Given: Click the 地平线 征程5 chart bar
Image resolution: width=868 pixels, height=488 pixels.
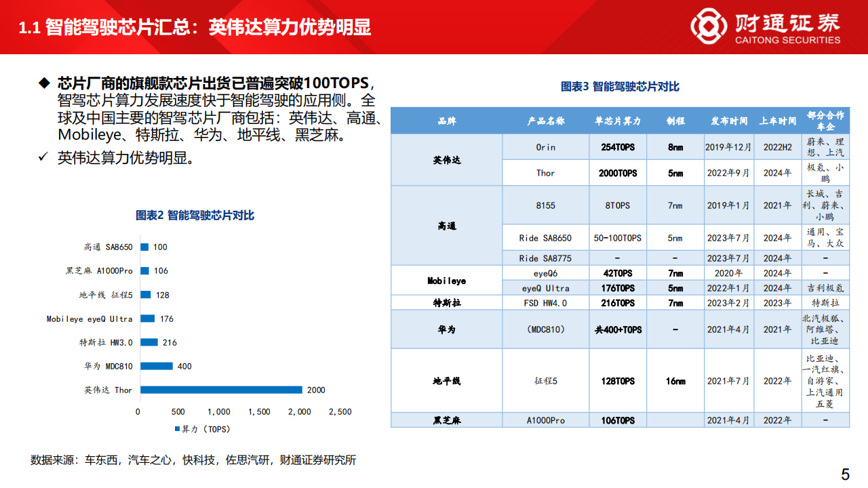Looking at the screenshot, I should tap(145, 295).
